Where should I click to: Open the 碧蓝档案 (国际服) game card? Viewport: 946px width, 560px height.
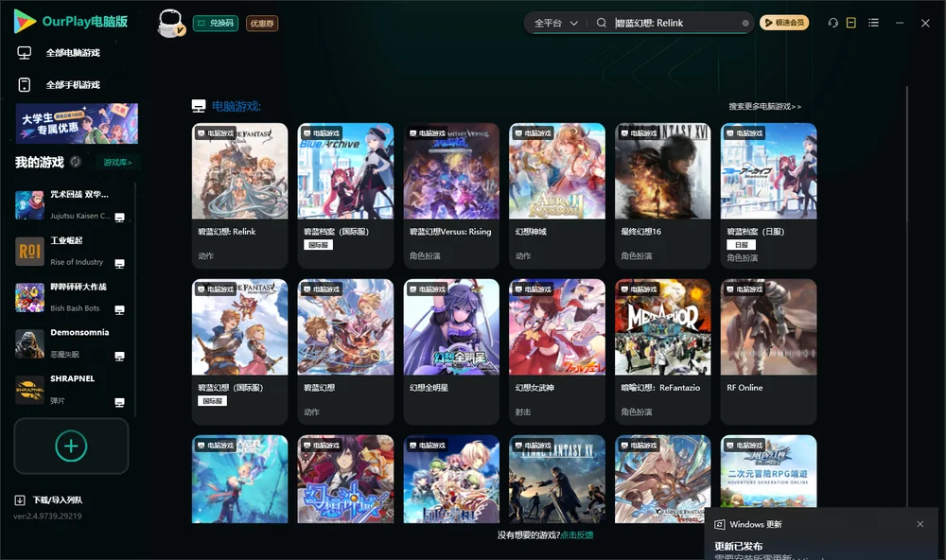coord(345,196)
